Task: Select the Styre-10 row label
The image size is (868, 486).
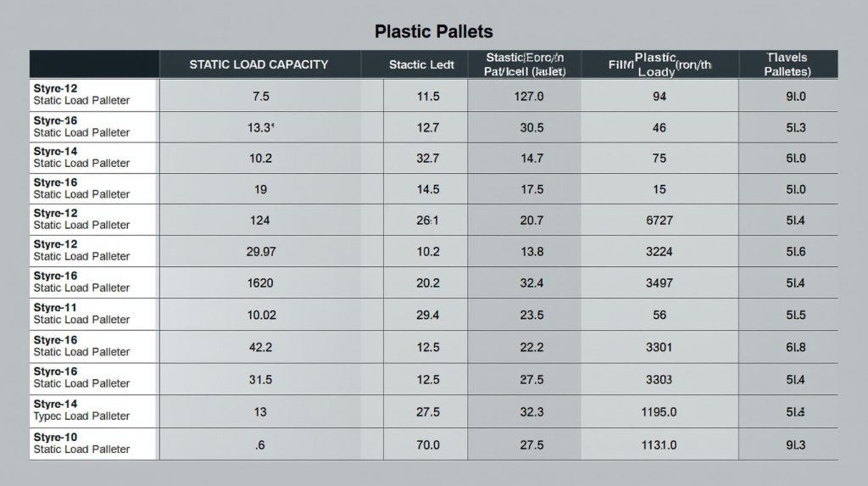Action: click(x=55, y=437)
